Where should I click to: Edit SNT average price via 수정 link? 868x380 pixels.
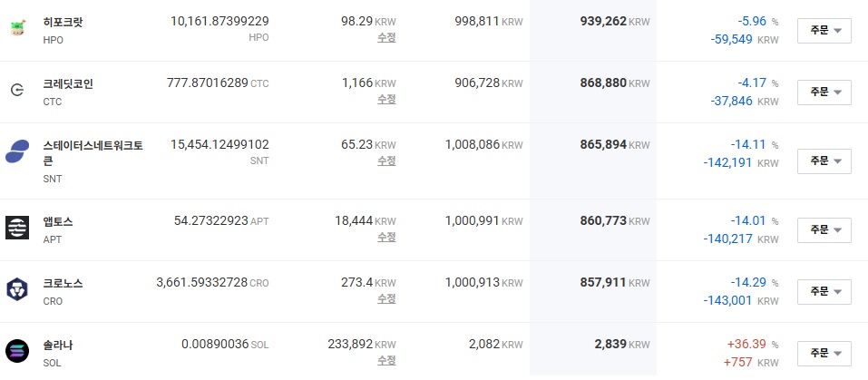387,161
